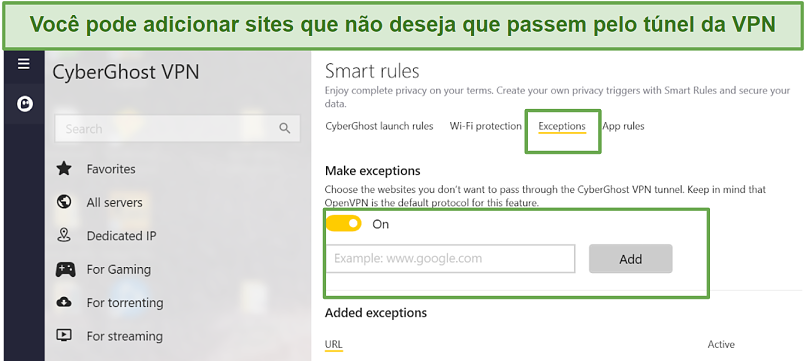Click the Add button
This screenshot has width=806, height=361.
[x=630, y=259]
